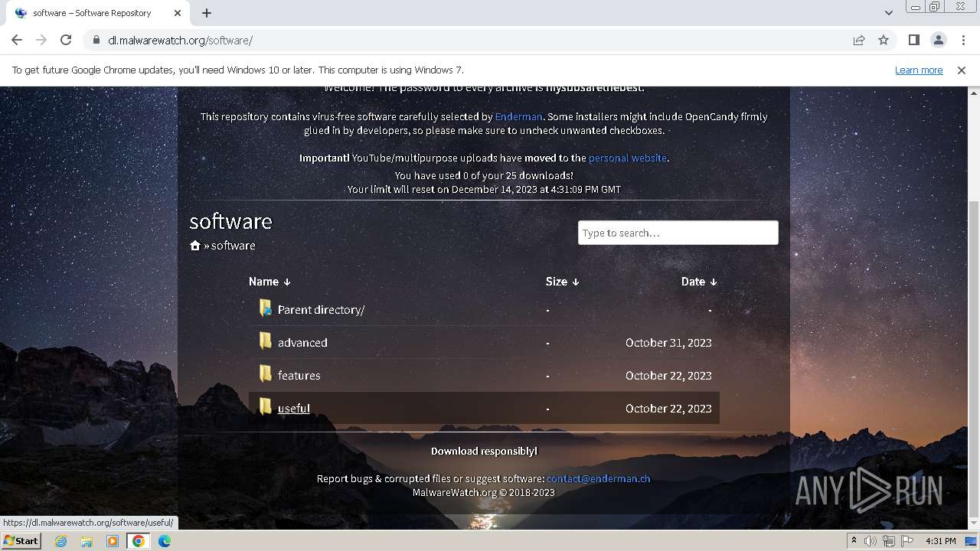Open a new browser tab
The image size is (980, 551).
pos(207,13)
